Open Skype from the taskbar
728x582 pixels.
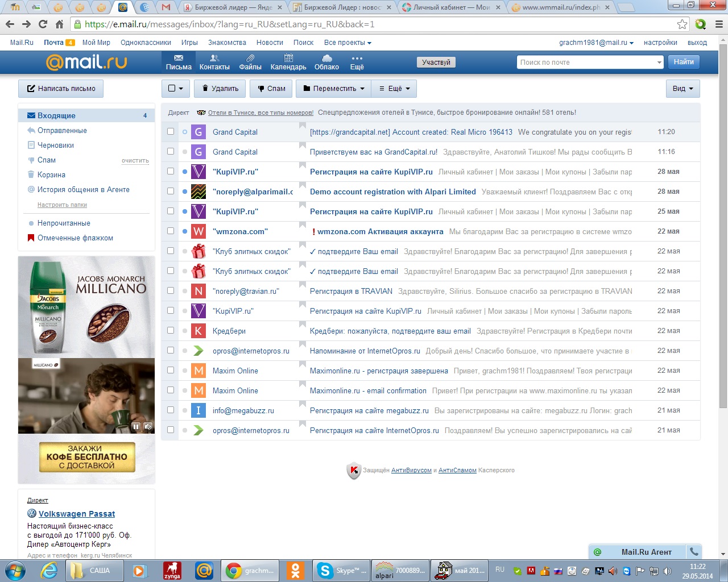(341, 570)
